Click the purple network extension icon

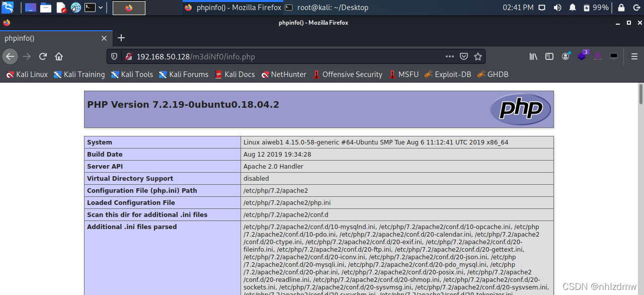click(x=598, y=56)
